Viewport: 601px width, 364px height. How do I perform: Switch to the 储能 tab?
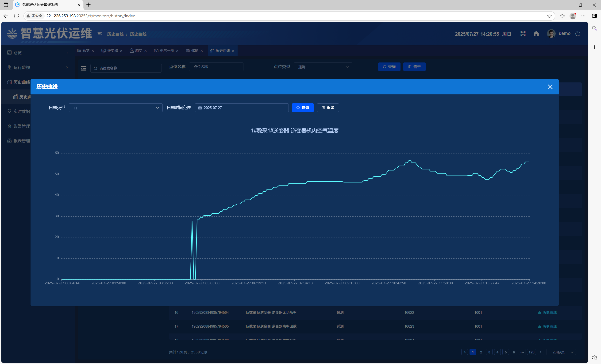tap(194, 50)
